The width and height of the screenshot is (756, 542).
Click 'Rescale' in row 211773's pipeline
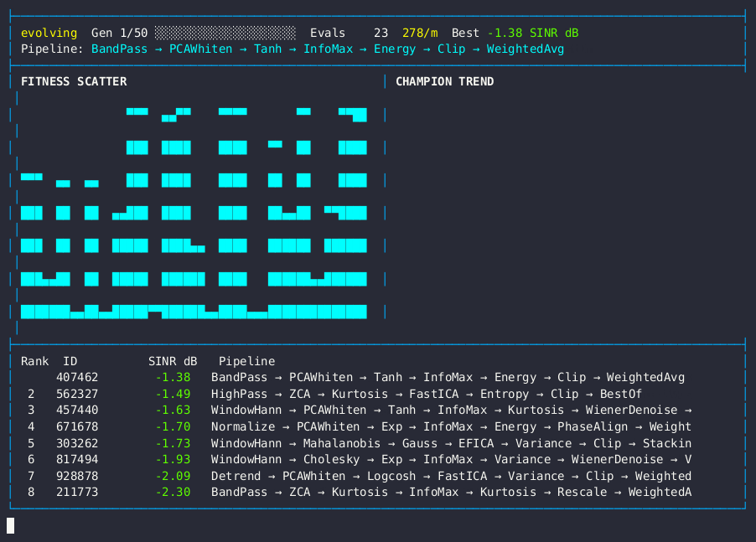click(x=582, y=492)
